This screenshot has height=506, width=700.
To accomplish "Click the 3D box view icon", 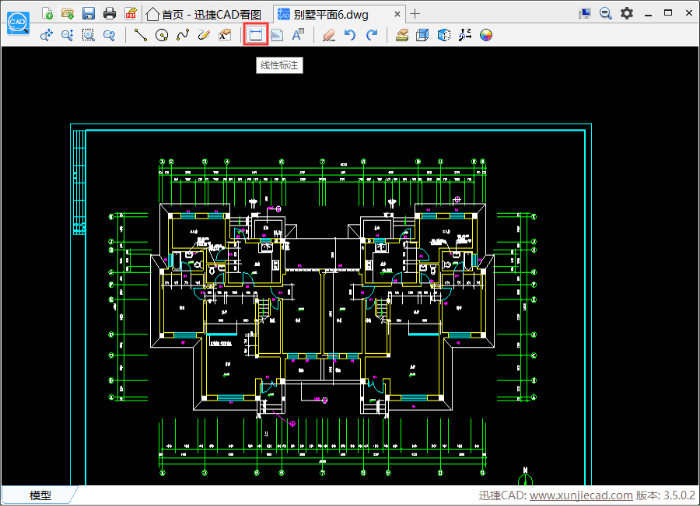I will coord(422,35).
